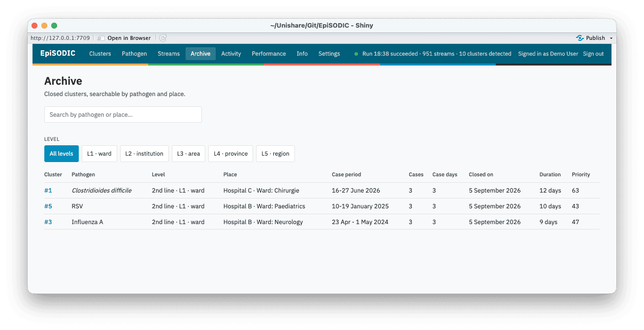This screenshot has height=330, width=644.
Task: Minimize the window with yellow button
Action: coord(44,26)
